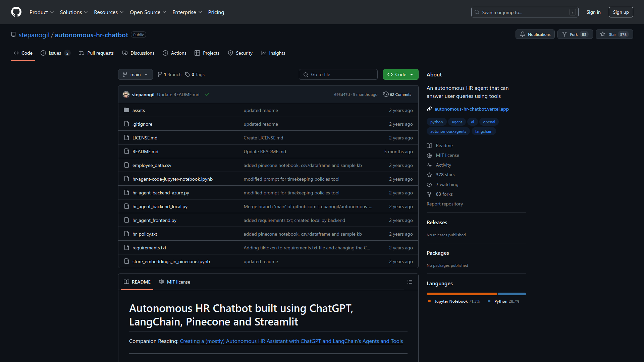Click the file icon beside .gitignore

(126, 124)
